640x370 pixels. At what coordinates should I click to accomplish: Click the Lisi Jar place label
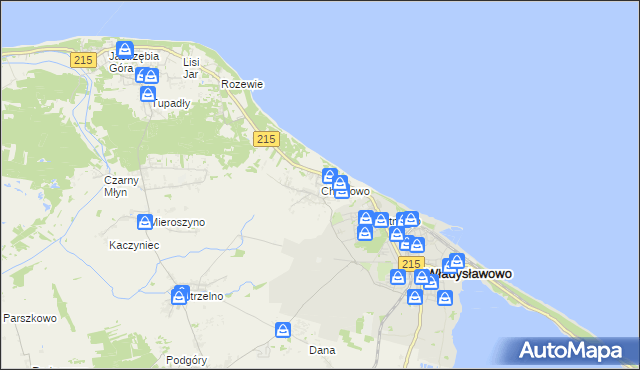click(191, 68)
